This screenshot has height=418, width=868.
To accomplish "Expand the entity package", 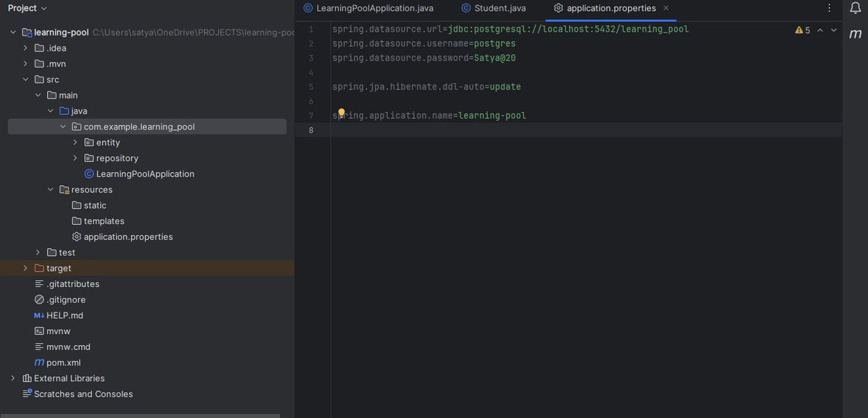I will tap(75, 142).
